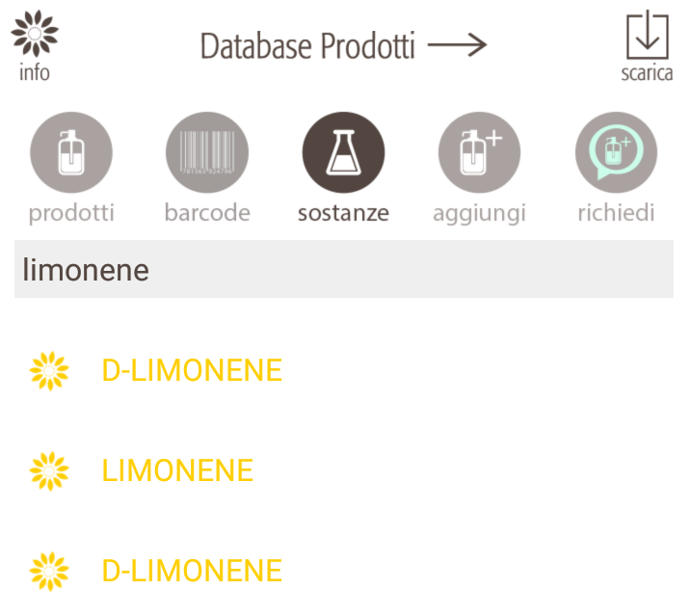
Task: Open the info flower icon
Action: [35, 36]
